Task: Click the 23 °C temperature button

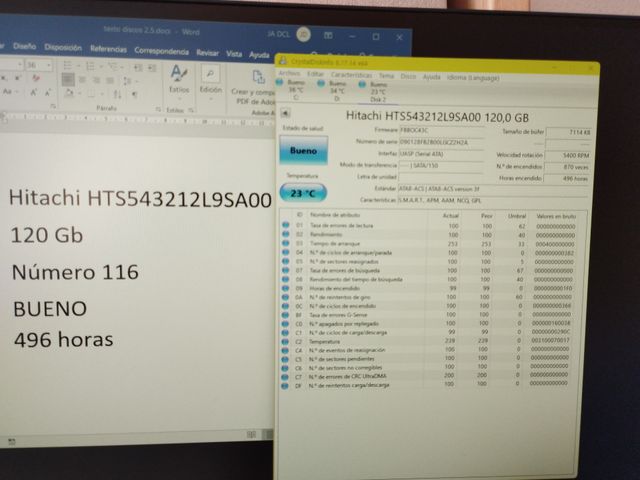Action: (303, 193)
